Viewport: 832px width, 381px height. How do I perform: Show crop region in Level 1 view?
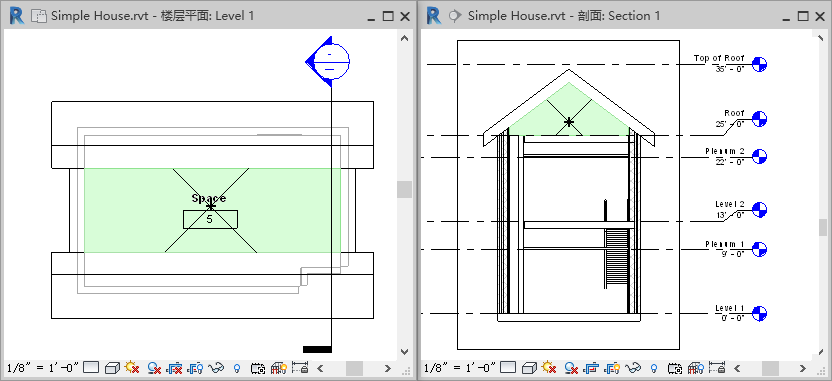click(x=196, y=367)
